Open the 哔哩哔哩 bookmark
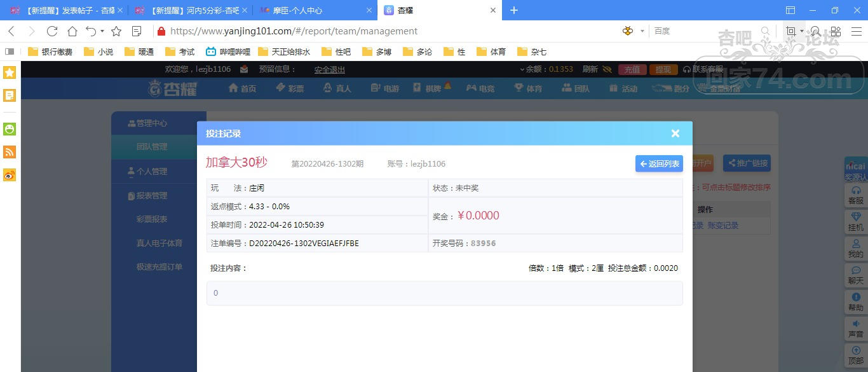 [227, 52]
